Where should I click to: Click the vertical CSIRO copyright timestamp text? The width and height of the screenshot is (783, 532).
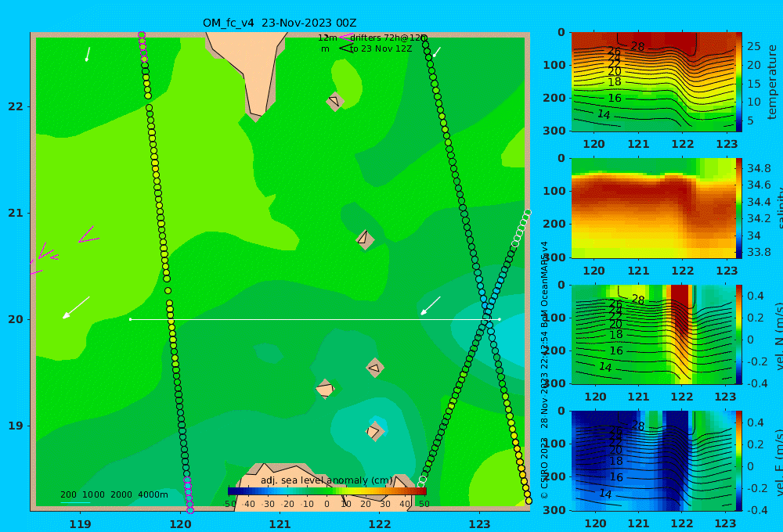coord(544,370)
